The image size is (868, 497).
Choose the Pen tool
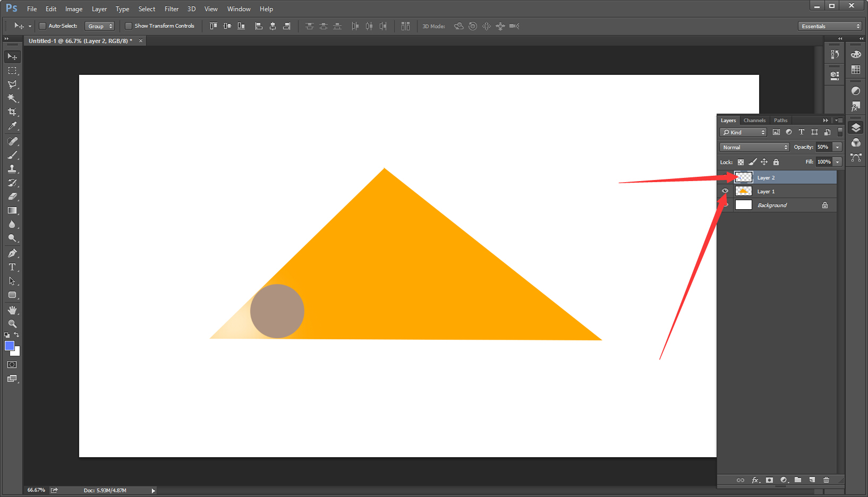click(12, 253)
